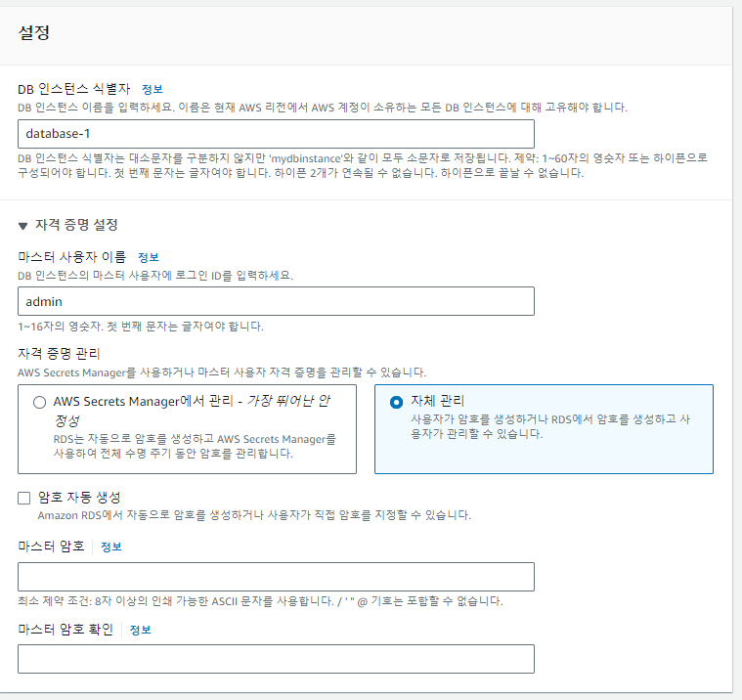Click the 'Amazon RDS에서 자동으로 암호를 생성' description

click(x=254, y=515)
